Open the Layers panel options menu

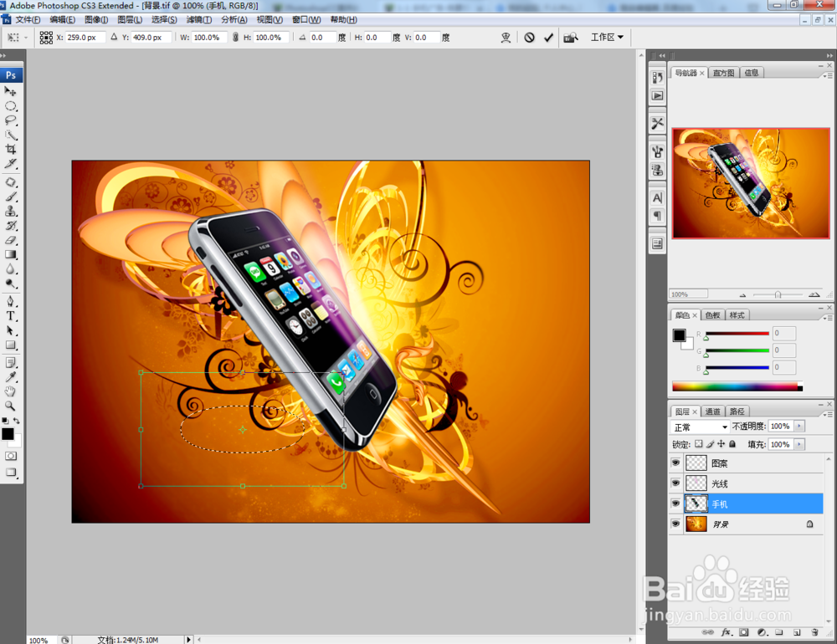(828, 414)
